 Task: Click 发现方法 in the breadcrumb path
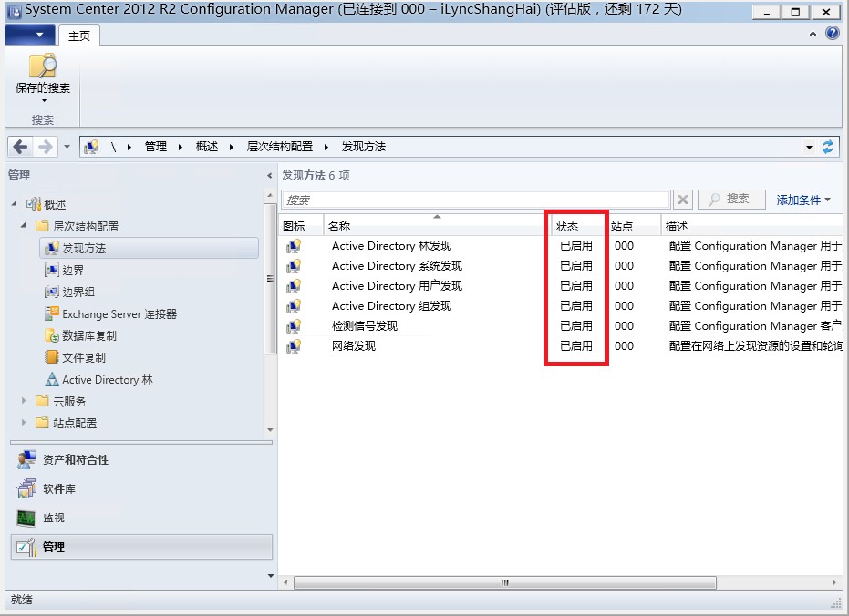click(x=364, y=147)
